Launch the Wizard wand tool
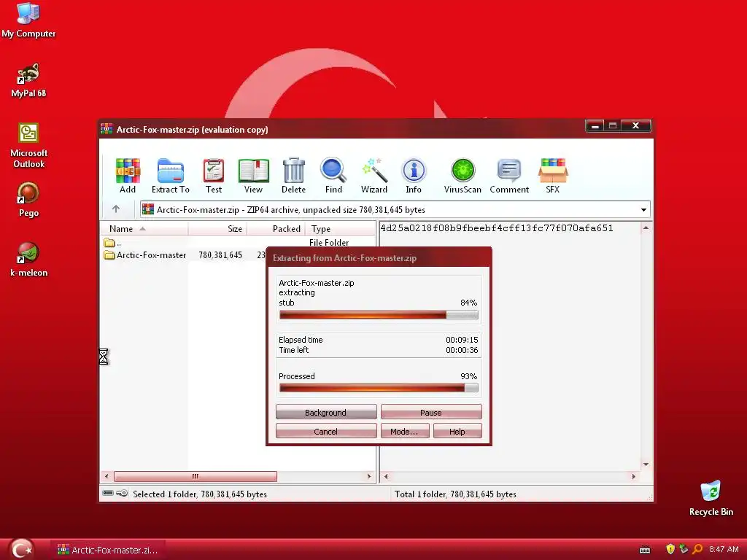 [374, 176]
